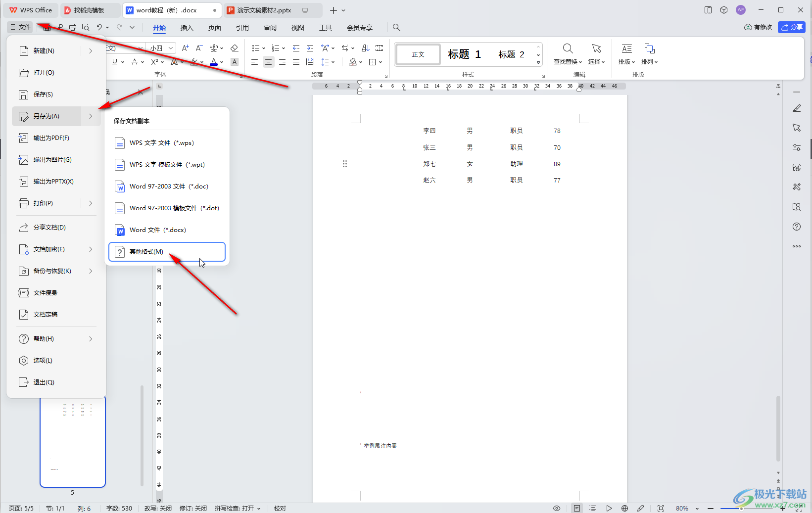
Task: Click the 文件 menu button
Action: 20,27
